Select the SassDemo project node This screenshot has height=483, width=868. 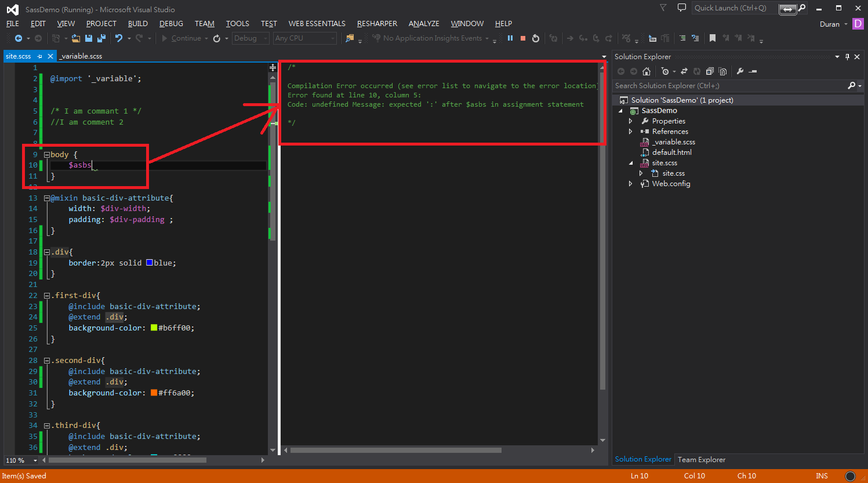point(659,111)
